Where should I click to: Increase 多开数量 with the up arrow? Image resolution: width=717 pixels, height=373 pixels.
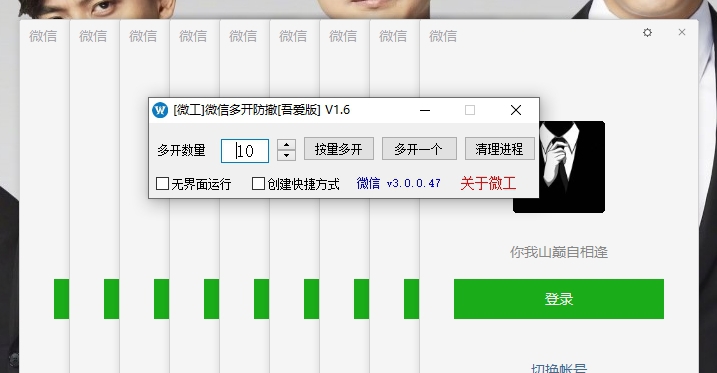(x=286, y=145)
